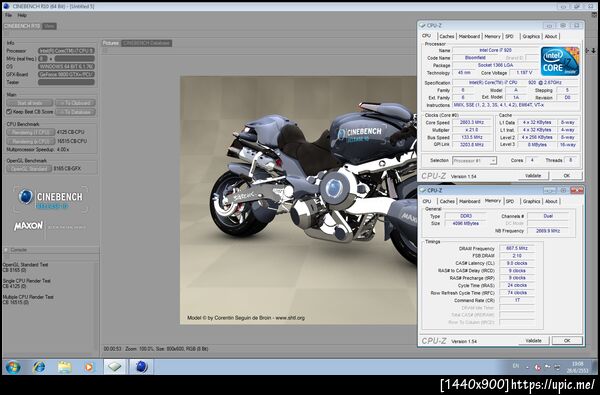Click the To Database button
Screen dimensions: 600x395
[75, 112]
